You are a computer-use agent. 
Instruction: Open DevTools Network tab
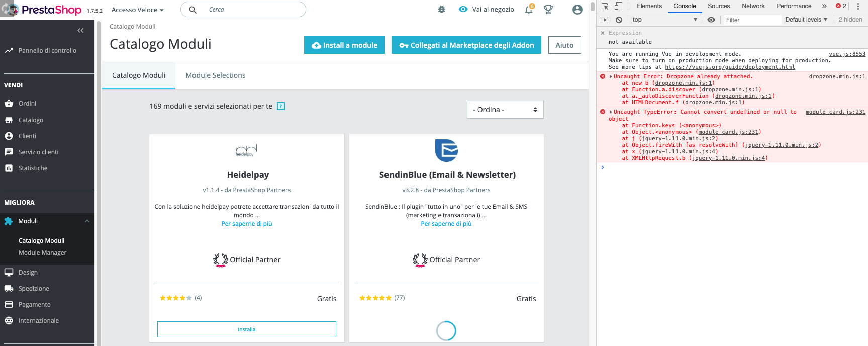tap(753, 6)
